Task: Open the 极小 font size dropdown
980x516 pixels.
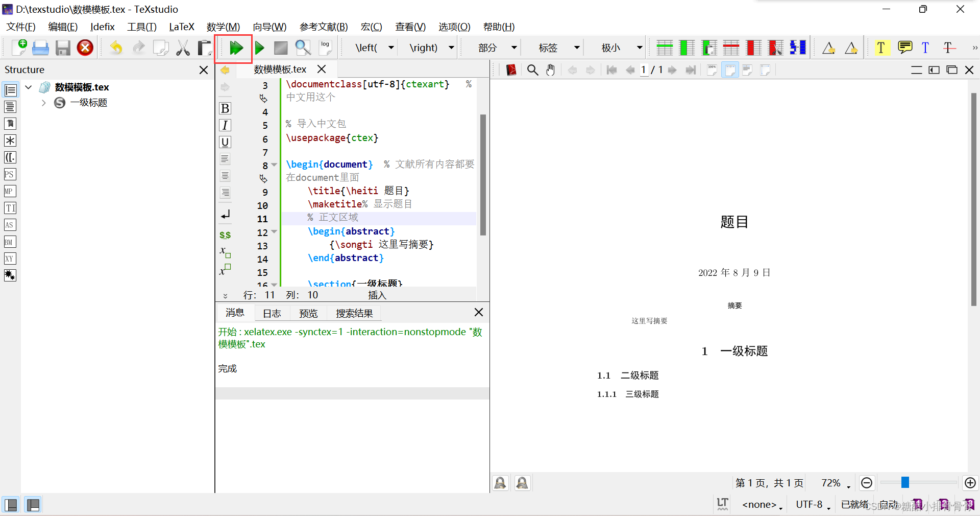Action: [640, 48]
